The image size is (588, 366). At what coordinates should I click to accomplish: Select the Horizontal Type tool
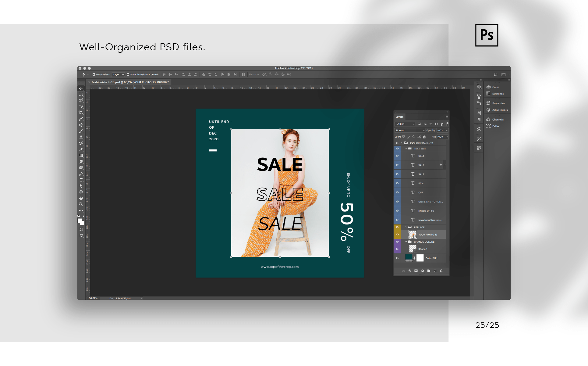[x=81, y=180]
